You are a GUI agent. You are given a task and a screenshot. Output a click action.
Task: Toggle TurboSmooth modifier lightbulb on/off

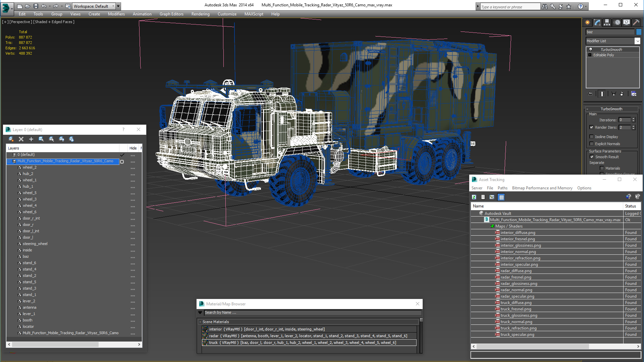click(x=591, y=50)
